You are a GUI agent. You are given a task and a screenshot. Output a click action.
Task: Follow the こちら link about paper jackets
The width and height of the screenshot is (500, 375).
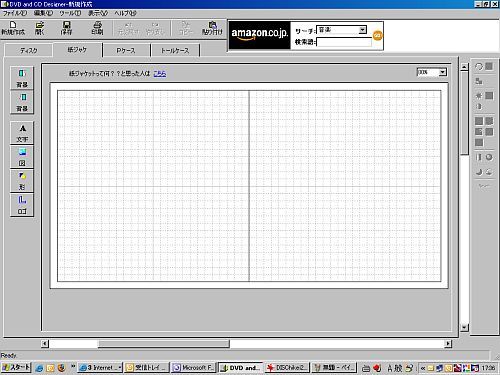(160, 74)
